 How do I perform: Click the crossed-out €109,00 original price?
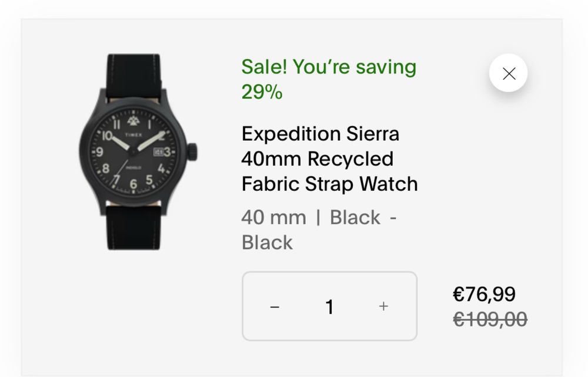click(x=490, y=319)
